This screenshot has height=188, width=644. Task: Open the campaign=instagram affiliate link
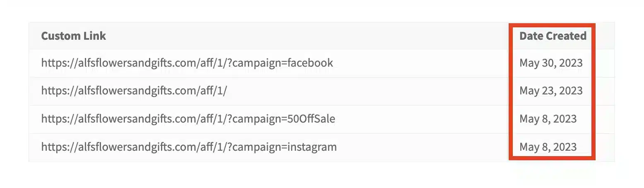(x=189, y=147)
